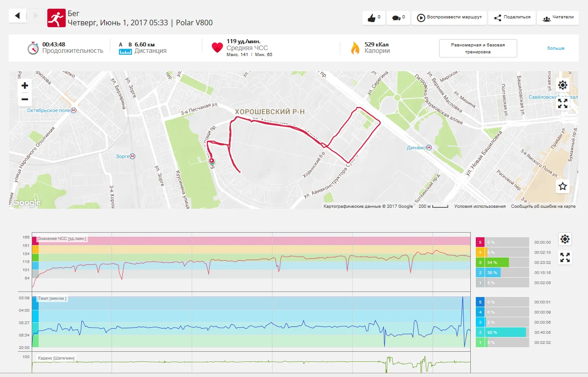Viewport: 588px width, 377px height.
Task: Click the 00:43:48 duration value
Action: pyautogui.click(x=54, y=44)
